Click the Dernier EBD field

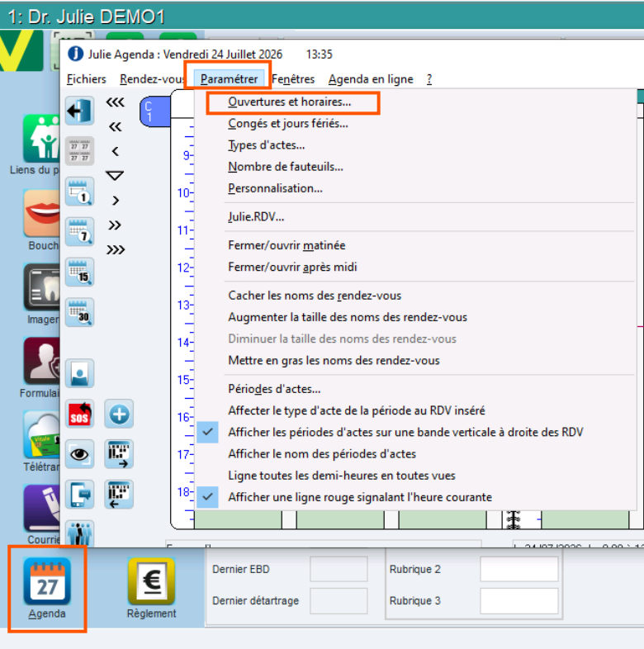[339, 569]
